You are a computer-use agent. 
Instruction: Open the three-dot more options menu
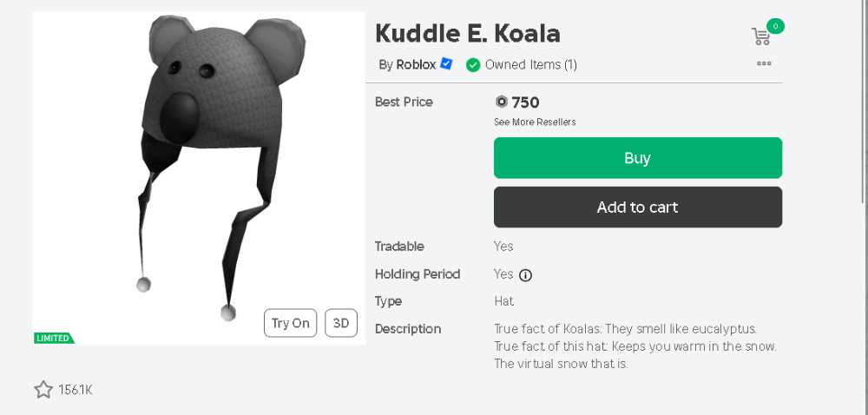[x=764, y=63]
